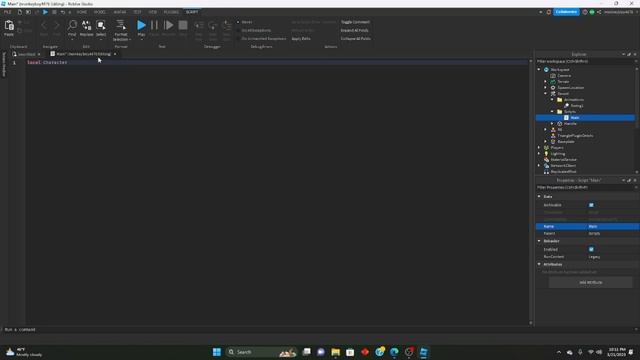Close the Main script tab
The width and height of the screenshot is (640, 360).
[x=115, y=54]
